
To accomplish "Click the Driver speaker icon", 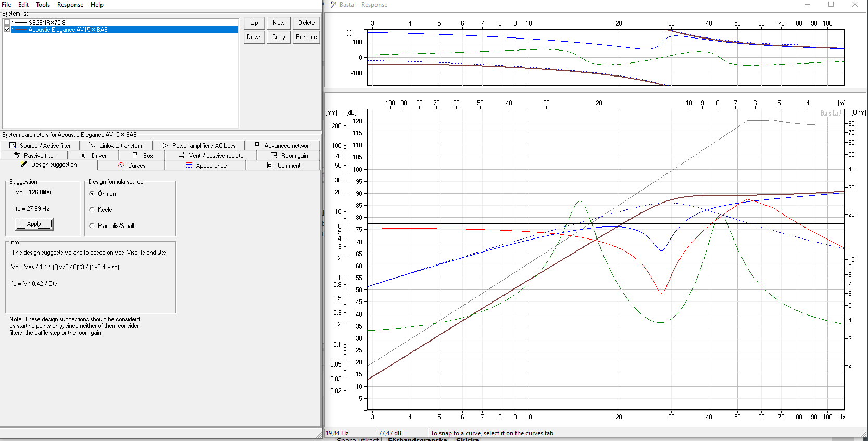I will [84, 155].
